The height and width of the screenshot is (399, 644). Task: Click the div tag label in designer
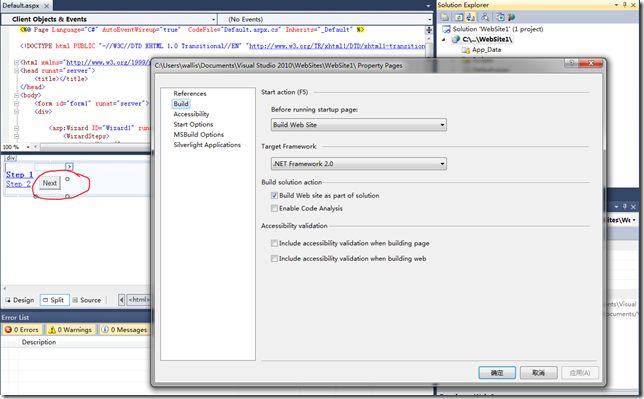[x=11, y=158]
